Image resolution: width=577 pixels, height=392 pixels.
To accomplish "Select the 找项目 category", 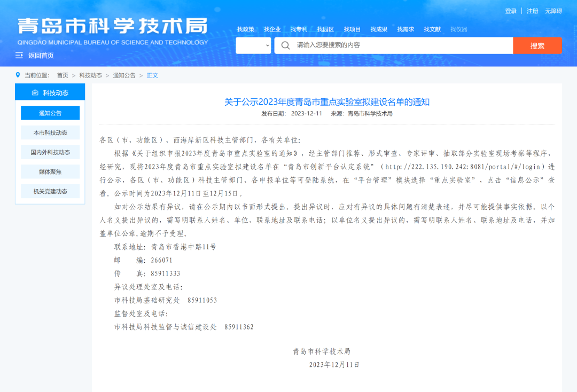I will click(x=352, y=29).
